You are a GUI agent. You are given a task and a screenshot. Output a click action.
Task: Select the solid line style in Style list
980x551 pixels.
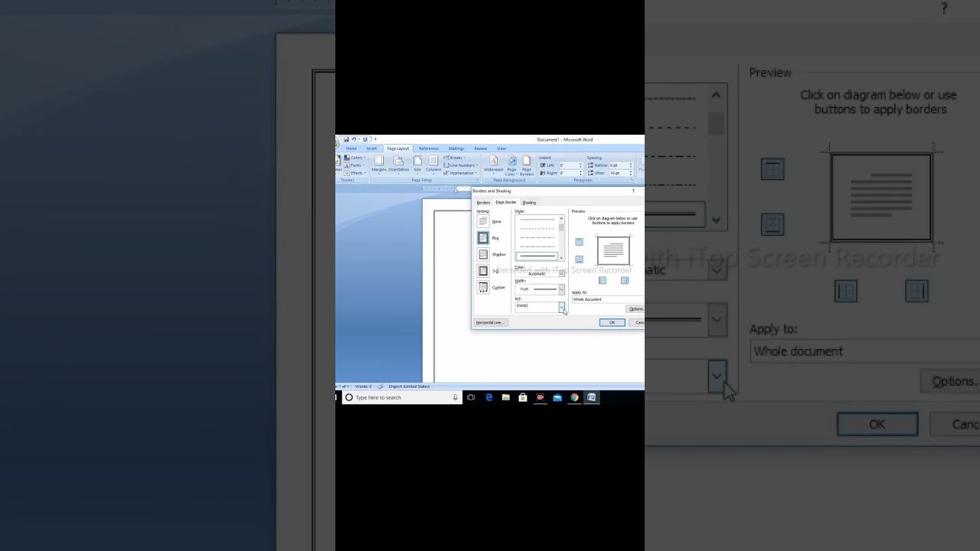click(x=537, y=256)
